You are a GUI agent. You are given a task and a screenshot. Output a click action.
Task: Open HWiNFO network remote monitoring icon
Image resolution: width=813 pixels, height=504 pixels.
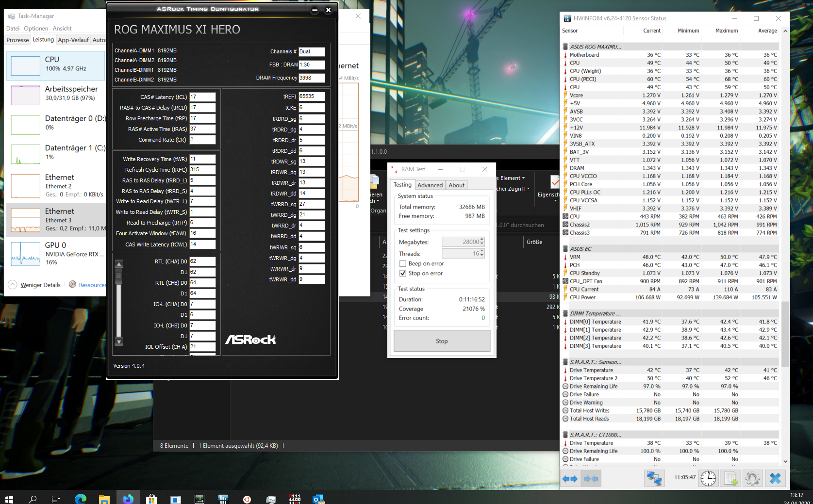point(654,479)
